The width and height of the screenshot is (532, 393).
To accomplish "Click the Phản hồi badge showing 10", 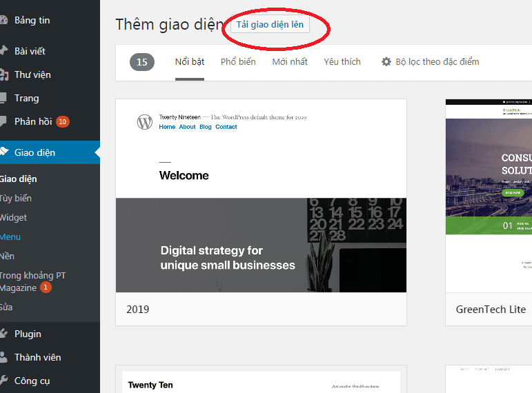I will tap(62, 122).
